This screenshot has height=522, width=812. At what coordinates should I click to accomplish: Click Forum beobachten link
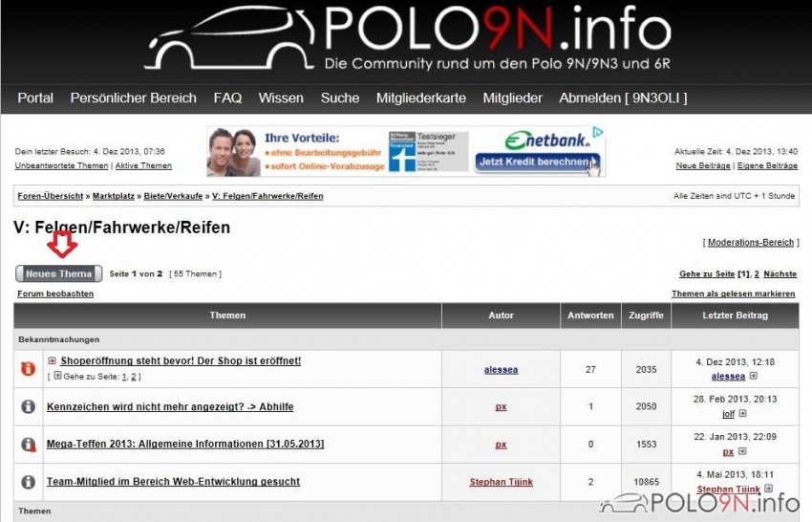tap(55, 294)
